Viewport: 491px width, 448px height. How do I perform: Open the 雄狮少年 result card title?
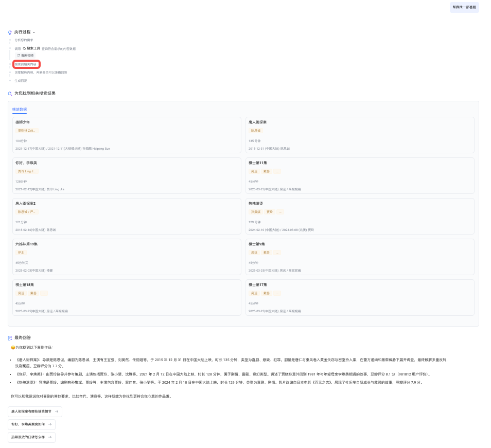pyautogui.click(x=23, y=122)
